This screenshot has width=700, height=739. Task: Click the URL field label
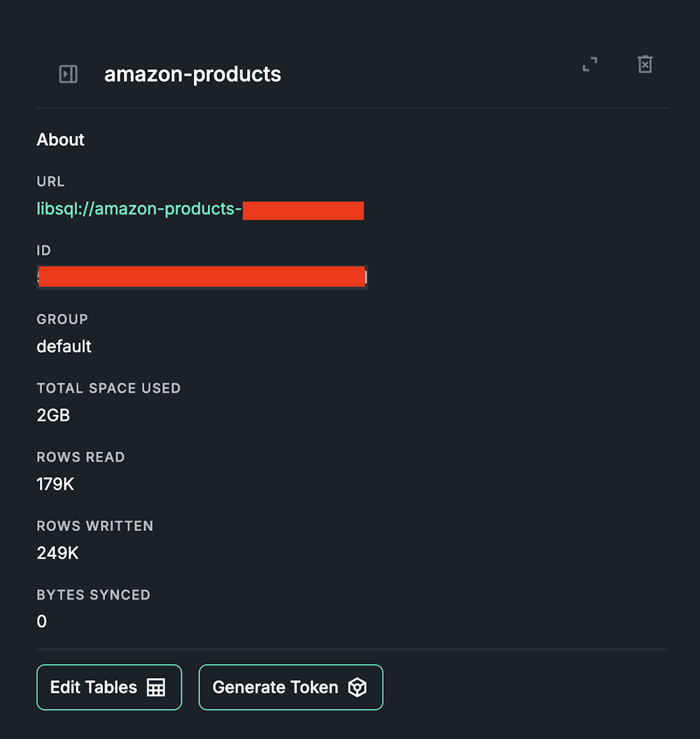pos(50,181)
